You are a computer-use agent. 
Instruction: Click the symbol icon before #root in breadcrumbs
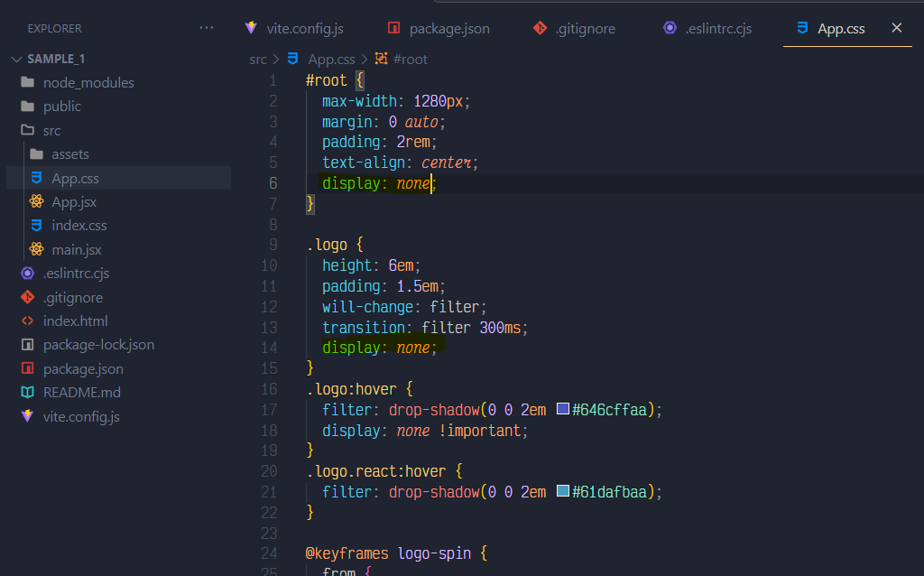pos(379,59)
